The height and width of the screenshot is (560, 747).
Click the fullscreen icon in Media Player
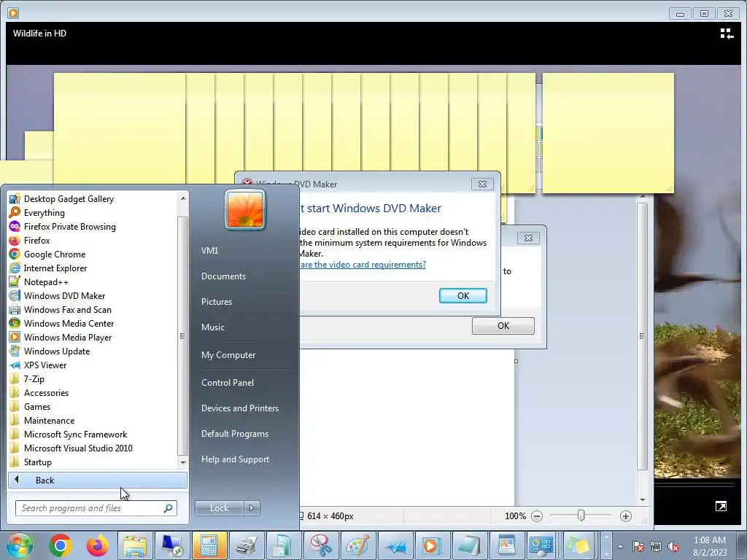pyautogui.click(x=721, y=506)
